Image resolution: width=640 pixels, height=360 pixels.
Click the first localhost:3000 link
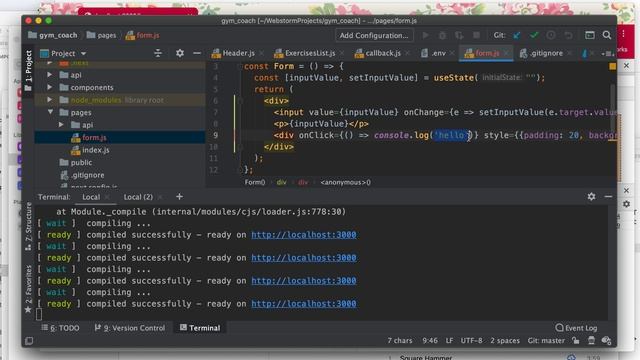[304, 235]
